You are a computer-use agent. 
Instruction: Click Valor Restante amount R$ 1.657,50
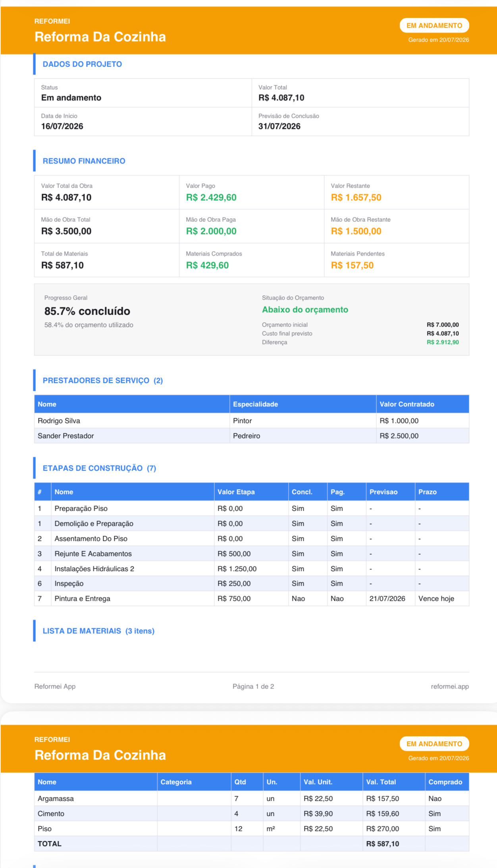[356, 198]
